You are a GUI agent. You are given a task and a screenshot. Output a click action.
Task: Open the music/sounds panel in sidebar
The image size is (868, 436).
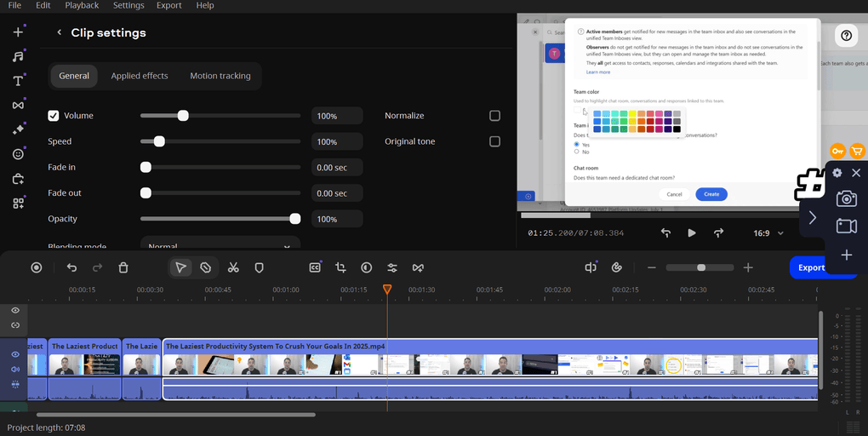point(18,56)
